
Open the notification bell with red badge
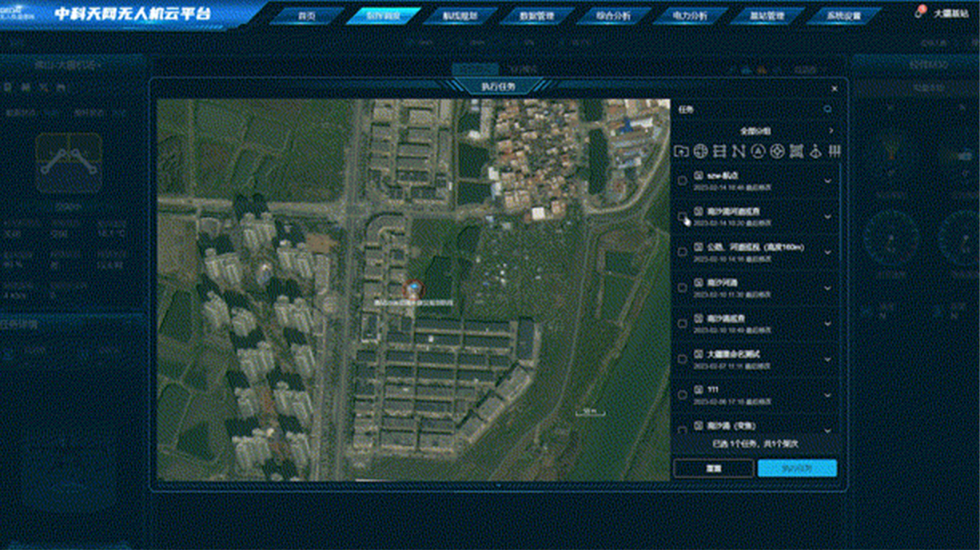pyautogui.click(x=918, y=14)
